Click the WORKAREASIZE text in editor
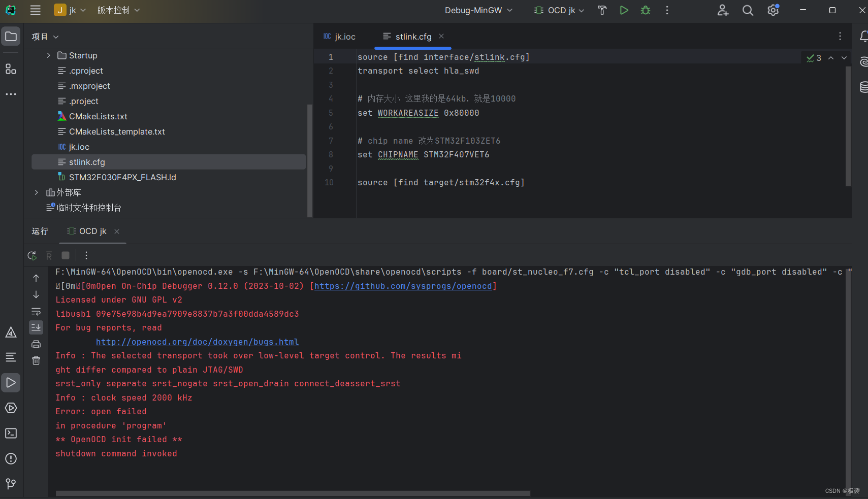This screenshot has width=868, height=499. click(408, 113)
